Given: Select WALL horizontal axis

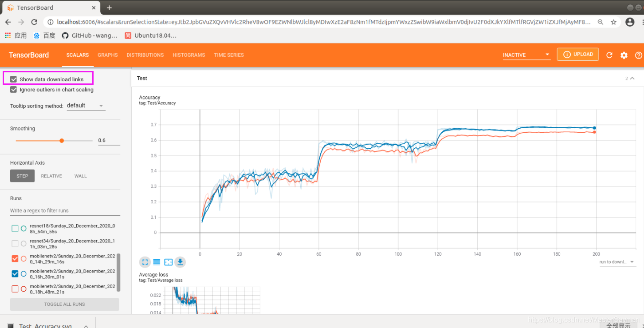Looking at the screenshot, I should [x=81, y=176].
